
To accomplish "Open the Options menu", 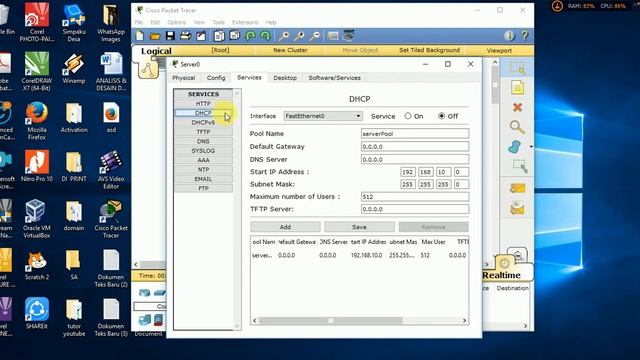I will click(176, 22).
